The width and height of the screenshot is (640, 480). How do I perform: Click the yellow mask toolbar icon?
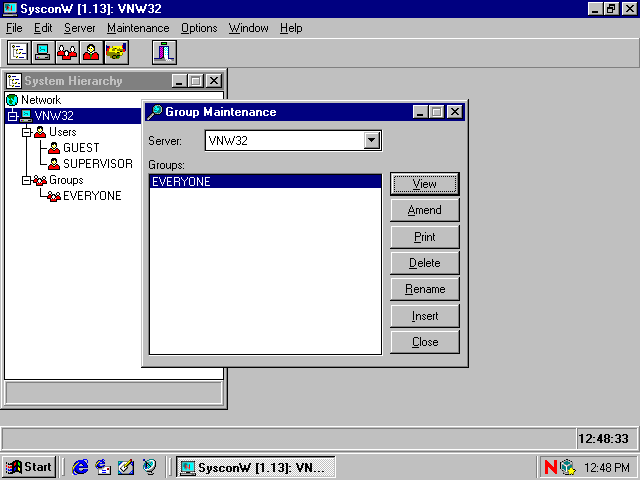[116, 52]
